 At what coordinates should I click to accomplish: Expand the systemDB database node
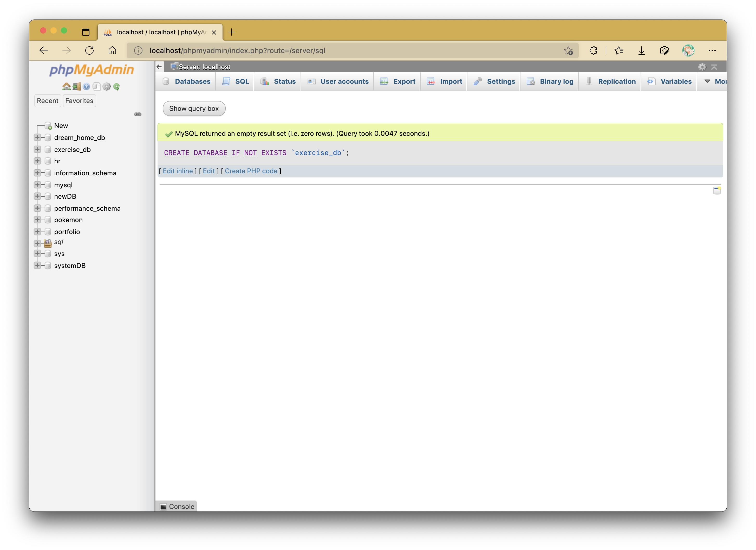[37, 265]
